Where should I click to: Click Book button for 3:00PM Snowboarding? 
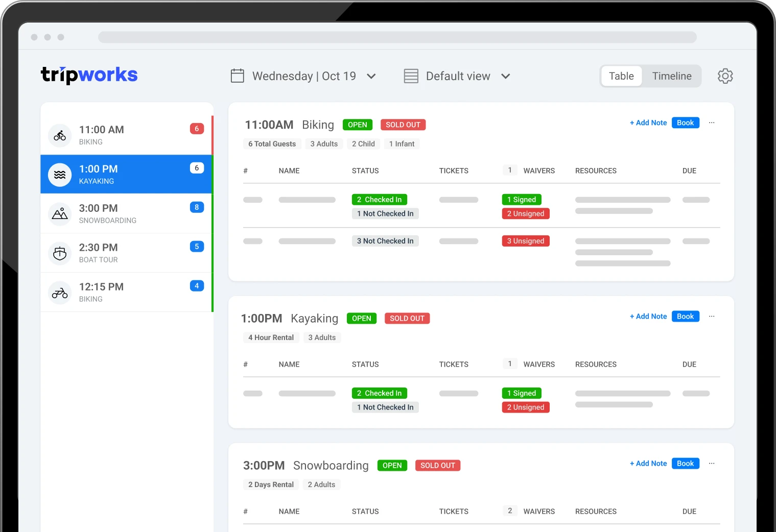686,464
